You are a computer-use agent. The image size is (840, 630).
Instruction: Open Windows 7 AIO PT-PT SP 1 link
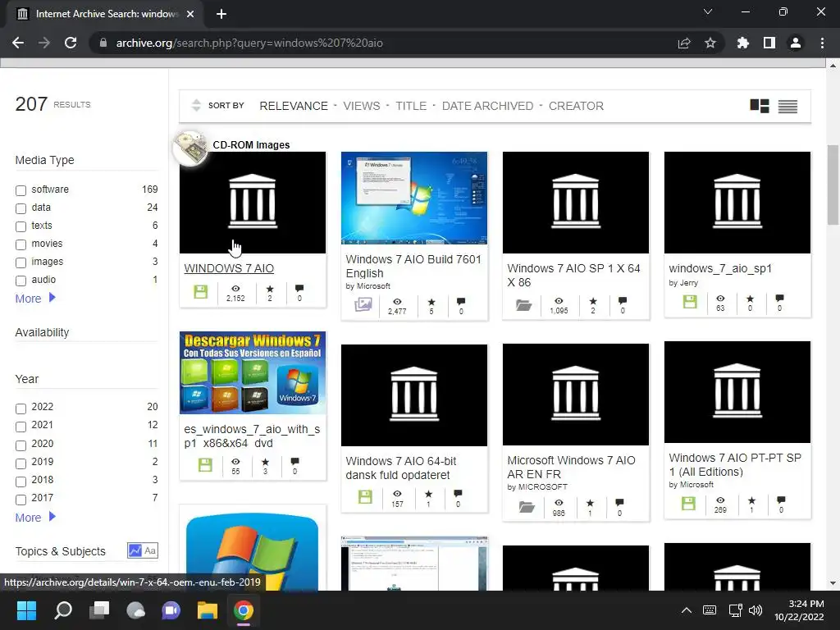[735, 464]
